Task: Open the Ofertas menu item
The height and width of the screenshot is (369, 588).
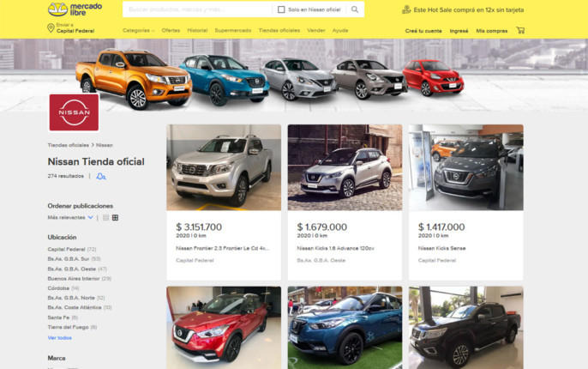Action: click(171, 30)
